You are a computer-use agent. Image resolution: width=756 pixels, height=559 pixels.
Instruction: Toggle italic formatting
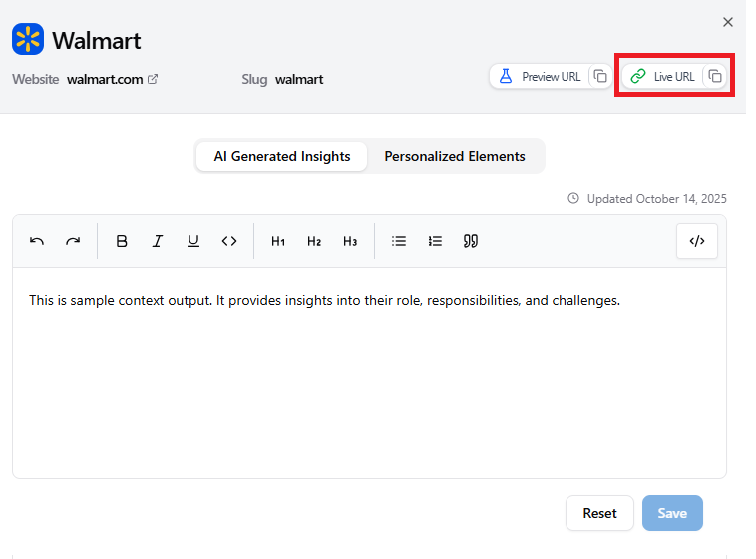[158, 241]
